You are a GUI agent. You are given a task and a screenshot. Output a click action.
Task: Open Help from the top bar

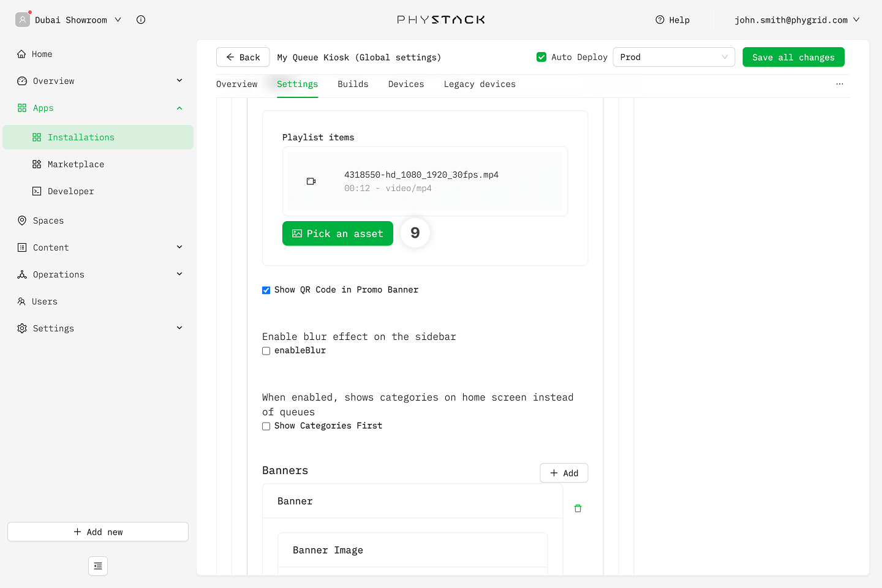673,20
